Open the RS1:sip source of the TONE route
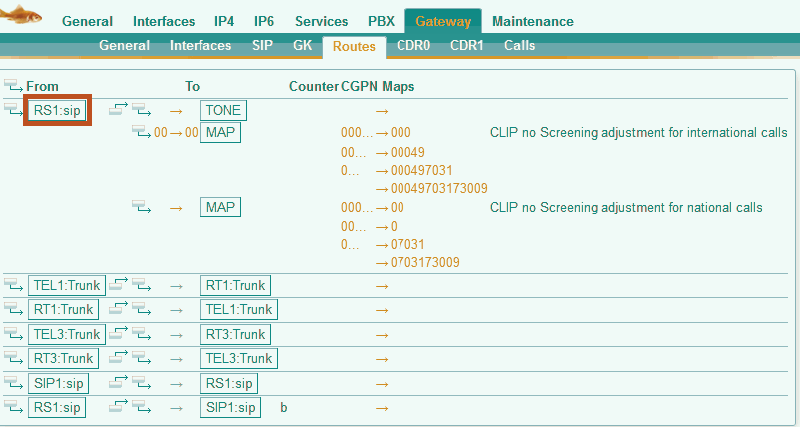Screen dimensions: 800x427 (57, 110)
